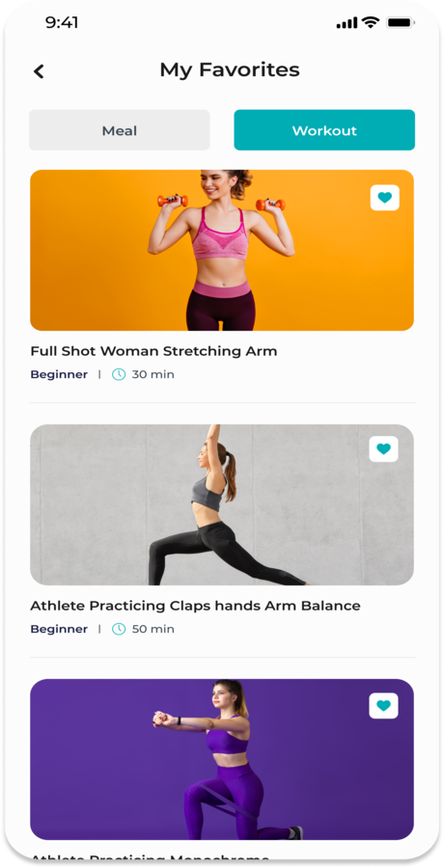444x868 pixels.
Task: Go back using the arrow icon
Action: tap(39, 71)
